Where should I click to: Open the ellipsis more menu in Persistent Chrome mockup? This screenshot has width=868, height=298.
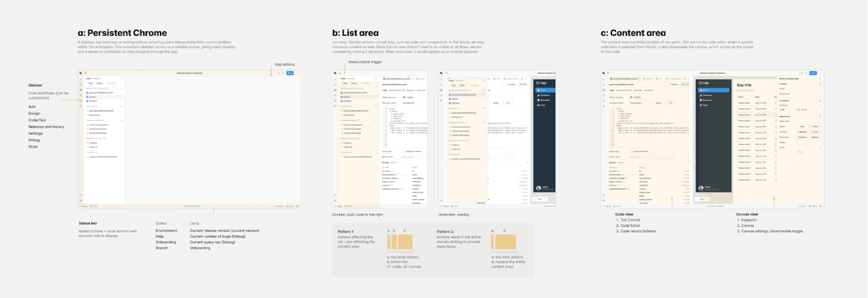tap(298, 73)
